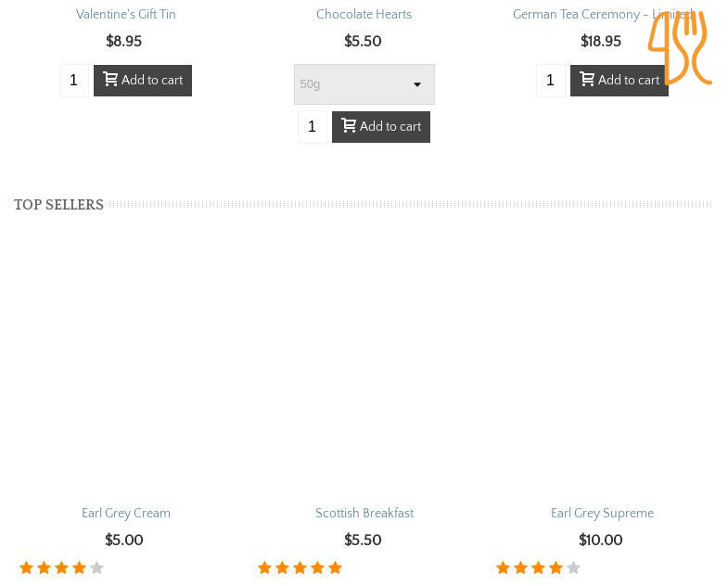Click cart icon on Chocolate Hearts Add to cart
This screenshot has width=728, height=586.
click(349, 126)
